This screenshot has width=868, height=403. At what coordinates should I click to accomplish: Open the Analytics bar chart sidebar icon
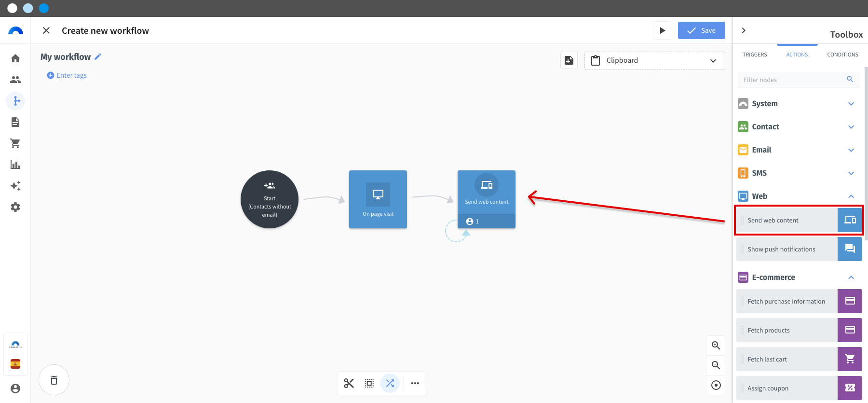point(15,165)
